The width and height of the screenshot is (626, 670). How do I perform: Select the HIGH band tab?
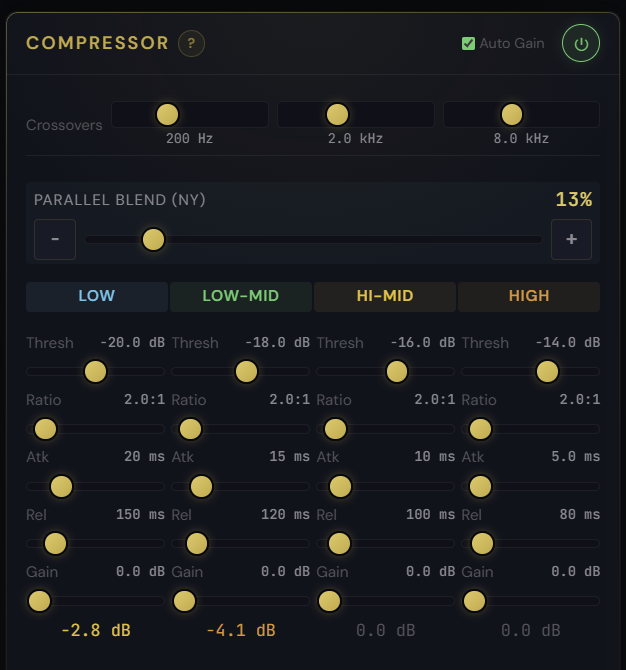tap(529, 297)
